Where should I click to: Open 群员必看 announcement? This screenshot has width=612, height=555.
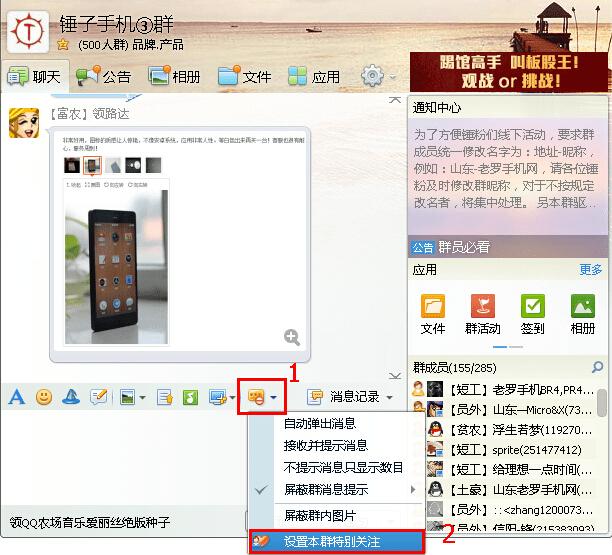click(464, 247)
